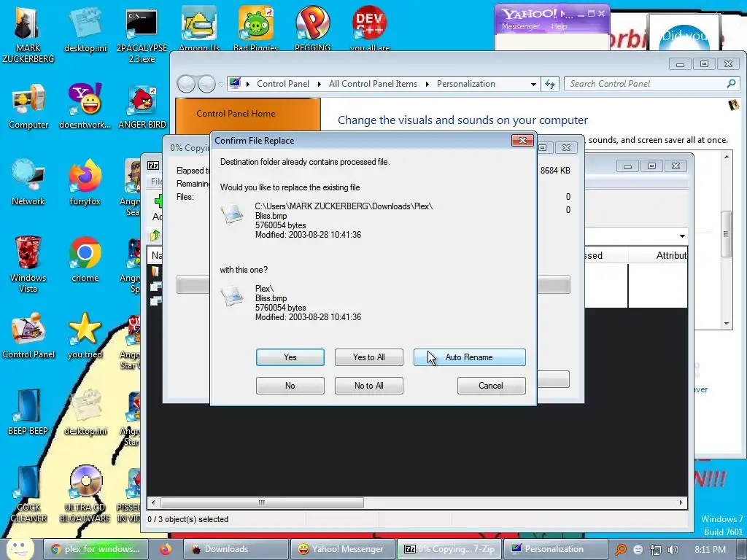Choose Auto Rename for the file
This screenshot has width=747, height=560.
[x=469, y=357]
